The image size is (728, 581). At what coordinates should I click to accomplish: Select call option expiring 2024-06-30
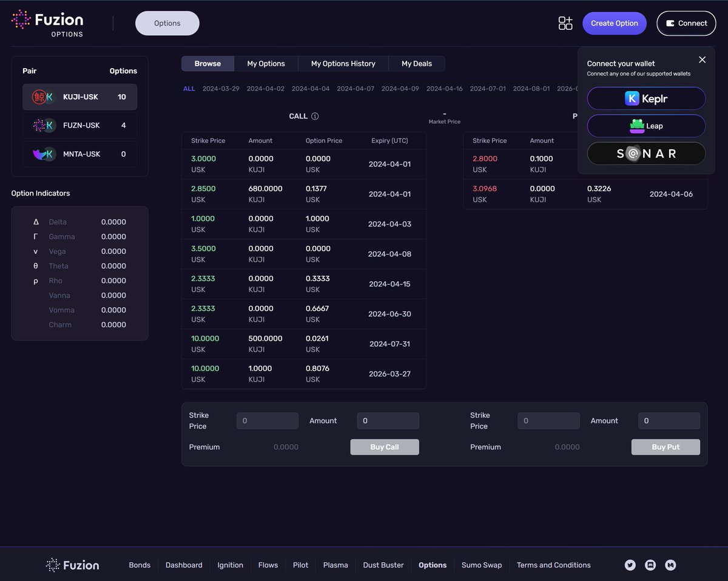[x=304, y=314]
